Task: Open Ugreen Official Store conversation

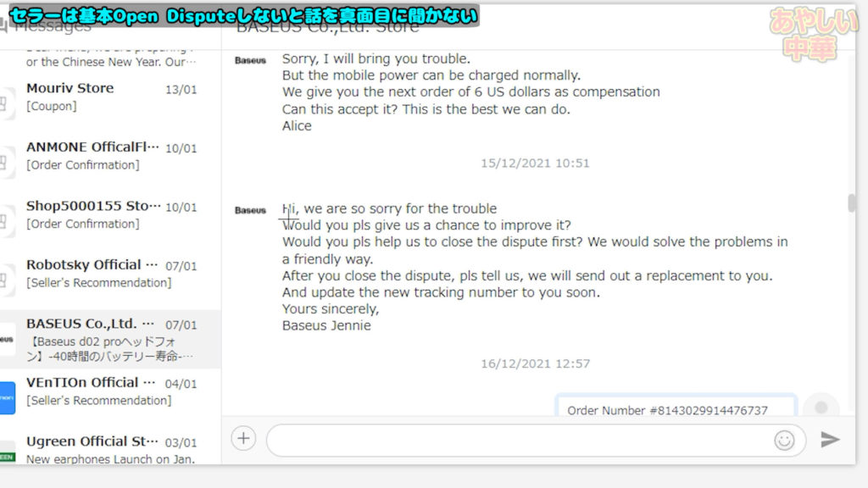Action: pos(111,449)
